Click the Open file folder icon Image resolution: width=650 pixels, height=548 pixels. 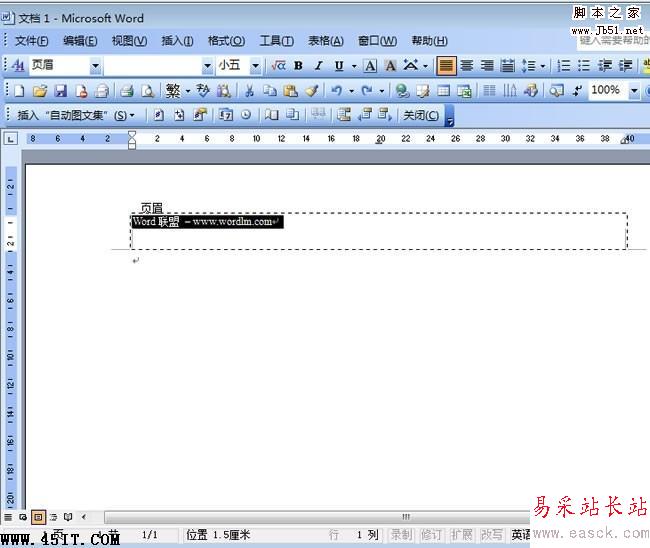click(x=40, y=90)
